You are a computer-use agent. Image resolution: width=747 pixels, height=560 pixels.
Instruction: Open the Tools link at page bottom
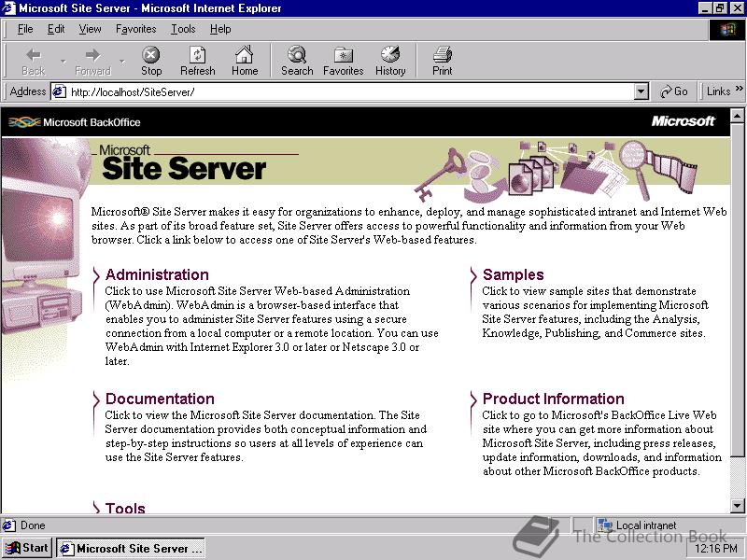pyautogui.click(x=125, y=508)
